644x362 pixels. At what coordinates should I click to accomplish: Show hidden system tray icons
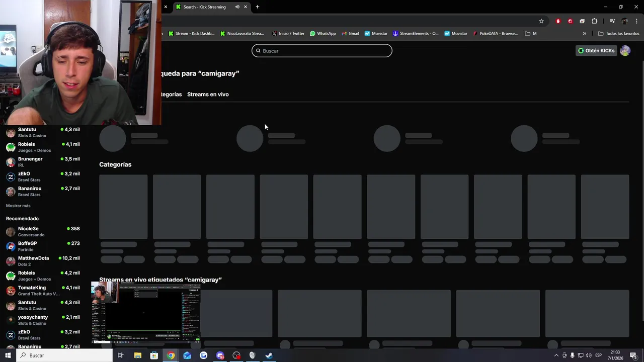tap(556, 355)
